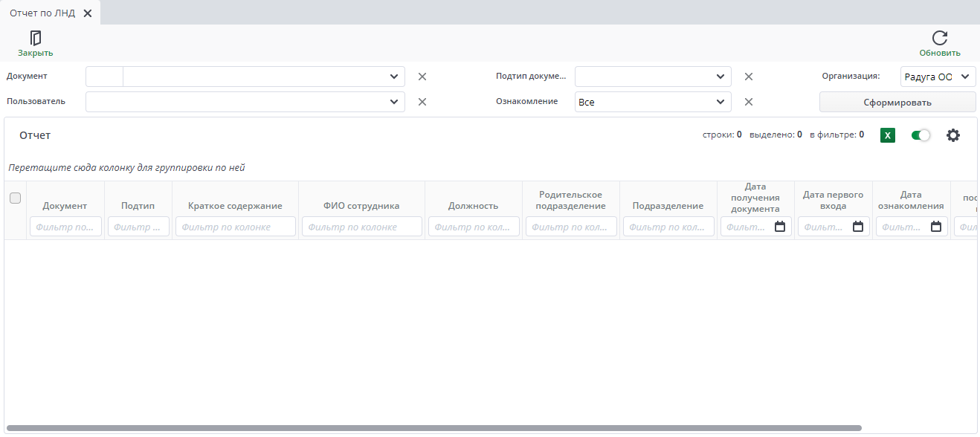Viewport: 980px width, 437px height.
Task: Check the select-all rows checkbox
Action: click(15, 198)
